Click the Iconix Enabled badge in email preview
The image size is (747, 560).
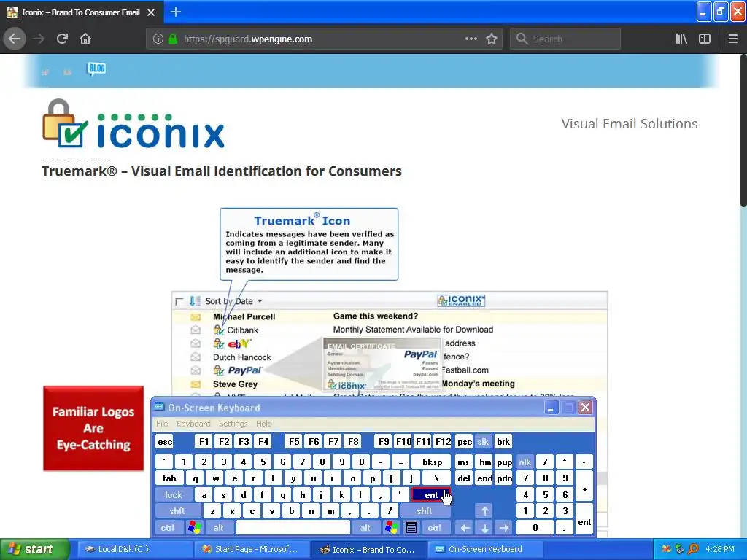pos(461,300)
